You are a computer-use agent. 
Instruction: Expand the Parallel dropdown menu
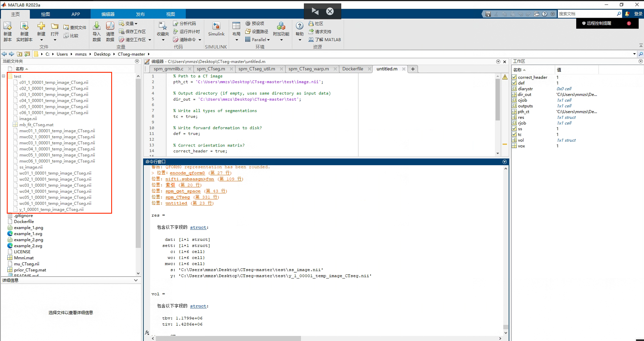pos(268,40)
